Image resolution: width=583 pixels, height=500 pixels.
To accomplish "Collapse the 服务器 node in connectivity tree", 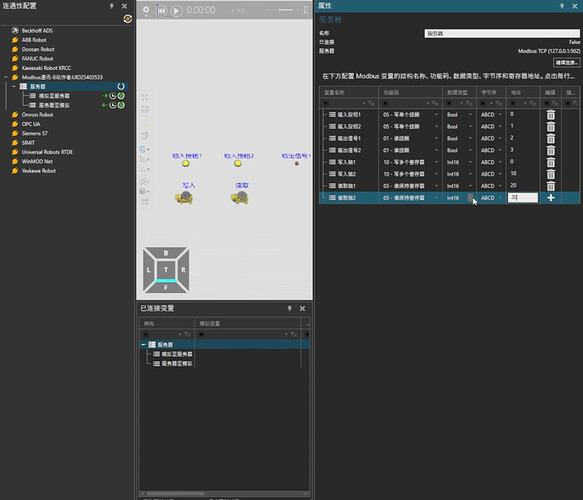I will pos(14,86).
